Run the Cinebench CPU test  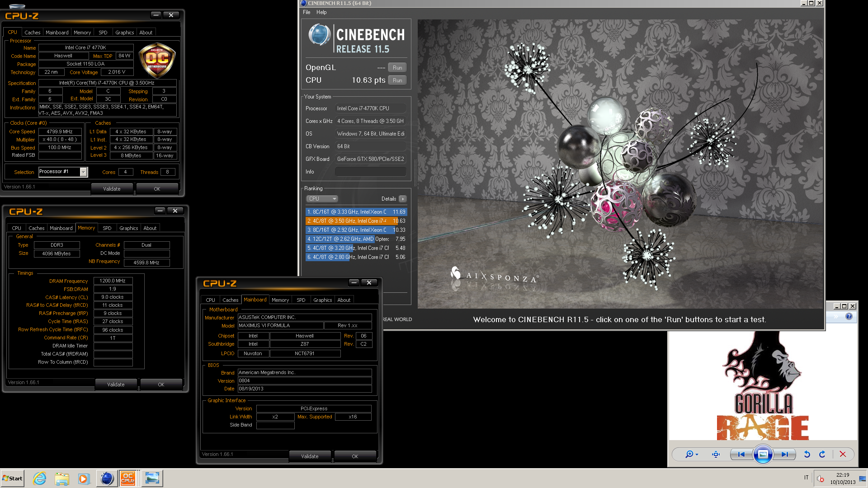click(x=397, y=80)
